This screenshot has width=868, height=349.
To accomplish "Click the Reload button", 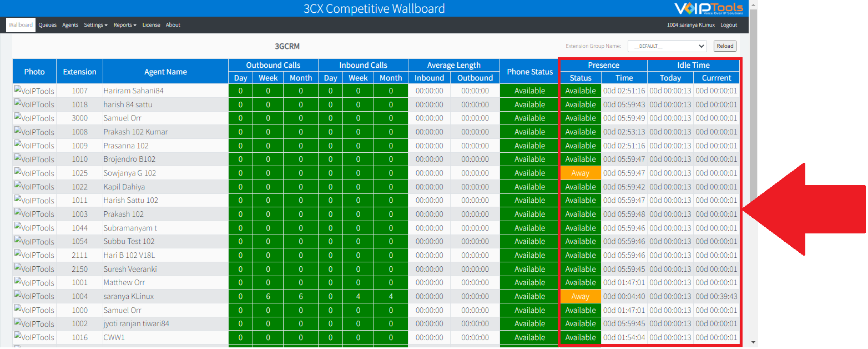I will click(x=725, y=46).
